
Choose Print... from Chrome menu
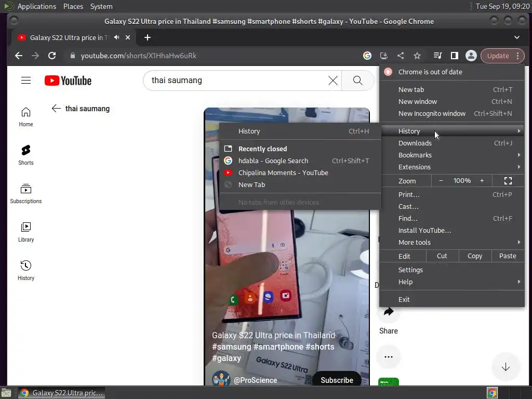[452, 194]
